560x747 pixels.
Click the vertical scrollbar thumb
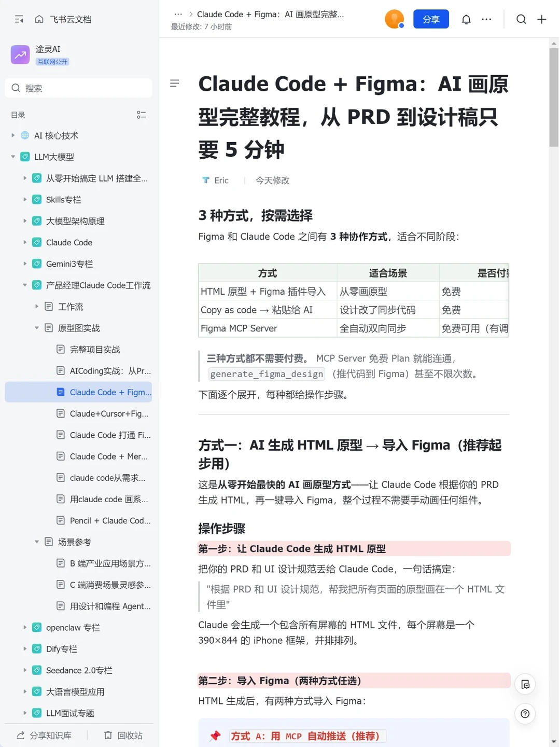click(554, 98)
